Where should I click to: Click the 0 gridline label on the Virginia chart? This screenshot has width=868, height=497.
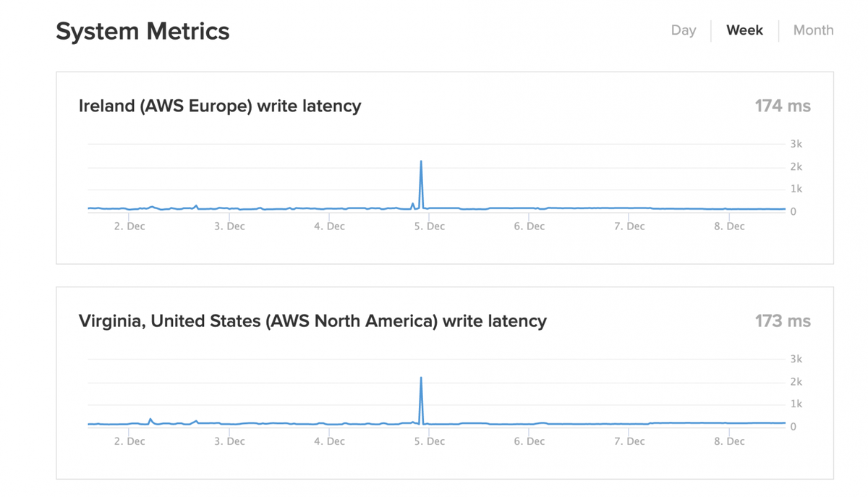click(793, 427)
